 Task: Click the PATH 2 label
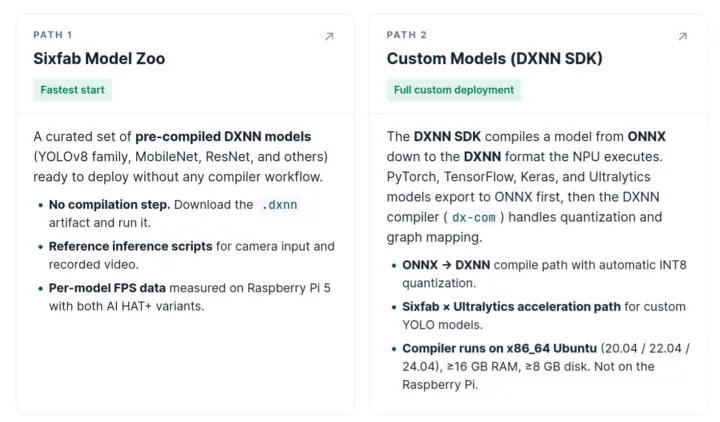406,35
